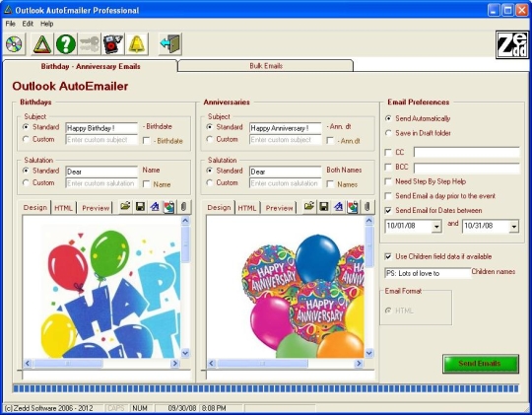Click the Happy Anniversary ! subject field
Screen dimensions: 532x415
(286, 128)
